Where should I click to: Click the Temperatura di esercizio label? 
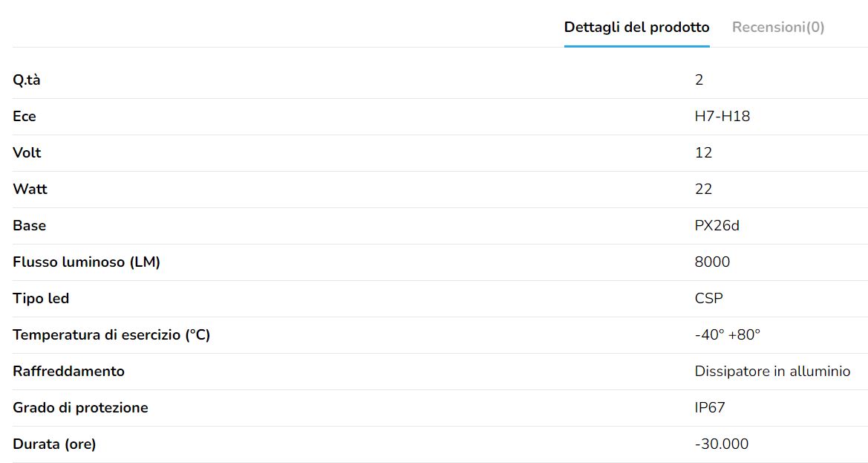(111, 335)
